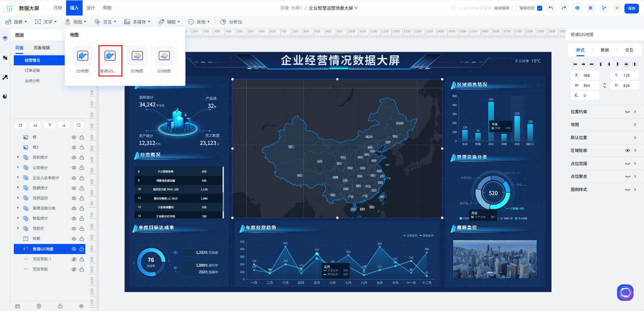Viewport: 644px width, 311px height.
Task: Open the 分析仪 tool
Action: (x=231, y=22)
